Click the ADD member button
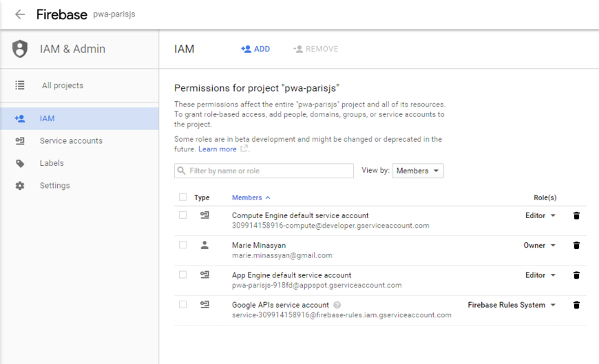The height and width of the screenshot is (364, 599). click(x=255, y=49)
